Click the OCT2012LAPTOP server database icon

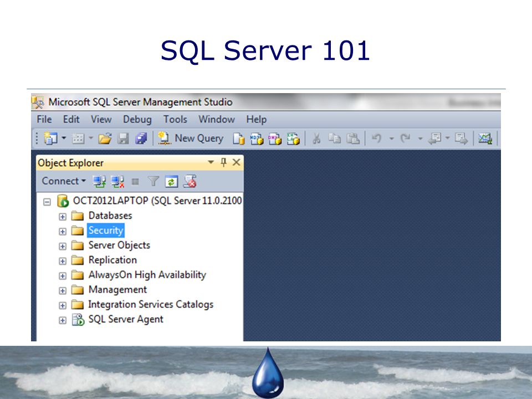[x=63, y=201]
